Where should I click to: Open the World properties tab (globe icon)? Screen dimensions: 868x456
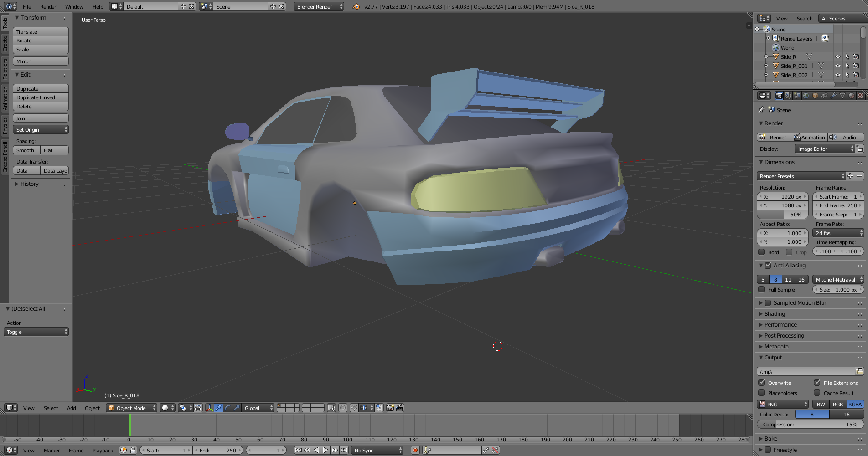pos(806,96)
